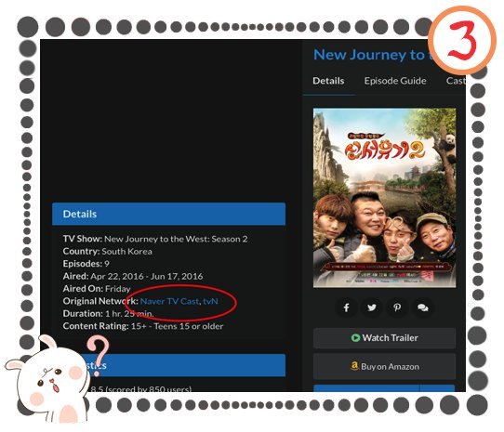Switch to the Episode Guide tab

tap(395, 81)
